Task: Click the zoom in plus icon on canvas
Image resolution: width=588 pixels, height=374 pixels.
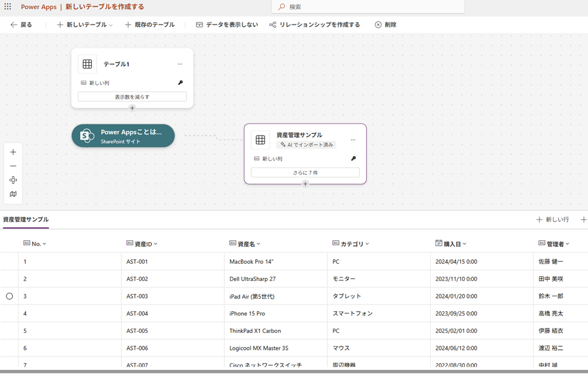Action: (x=13, y=152)
